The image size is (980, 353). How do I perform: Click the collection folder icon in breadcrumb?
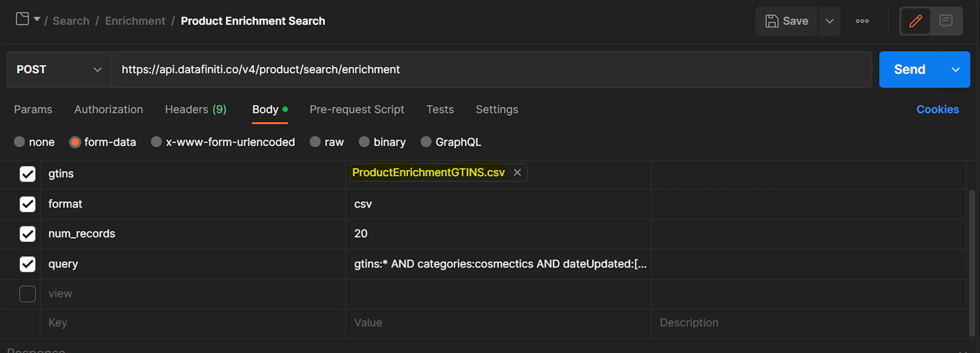pyautogui.click(x=22, y=18)
